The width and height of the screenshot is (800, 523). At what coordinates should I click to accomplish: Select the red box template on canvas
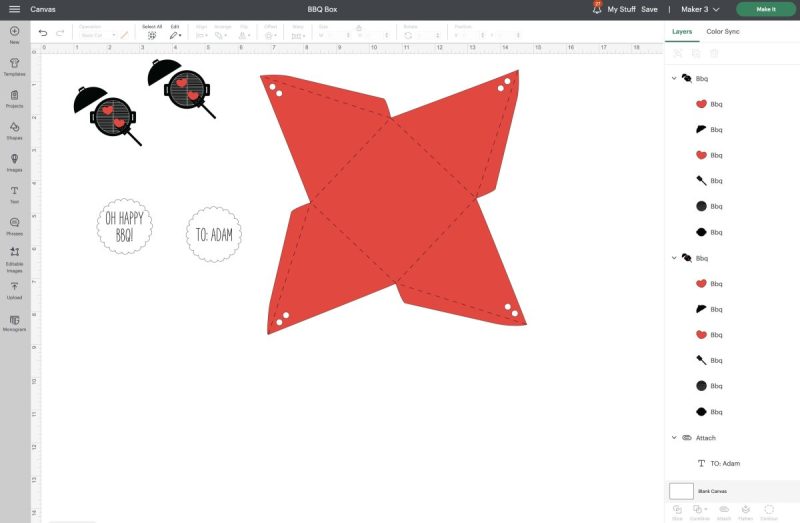click(394, 201)
